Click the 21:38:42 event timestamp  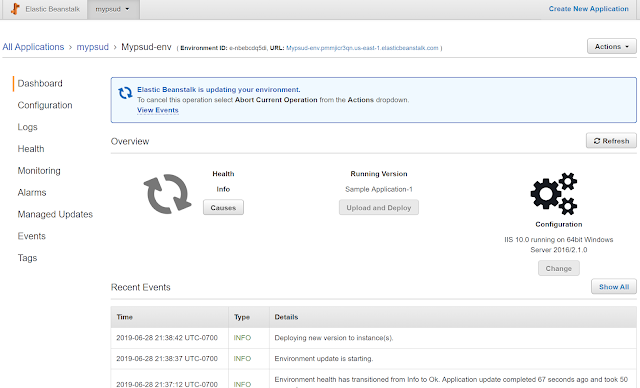coord(167,338)
